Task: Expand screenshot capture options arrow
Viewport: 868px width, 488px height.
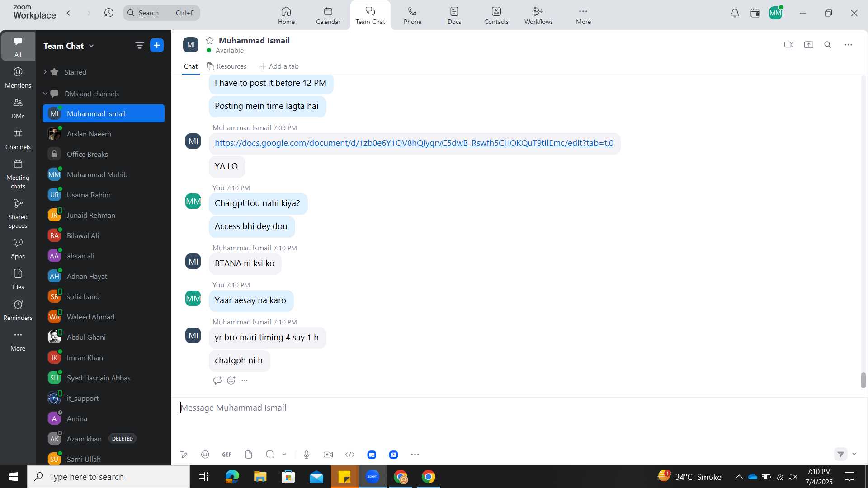Action: pos(284,455)
